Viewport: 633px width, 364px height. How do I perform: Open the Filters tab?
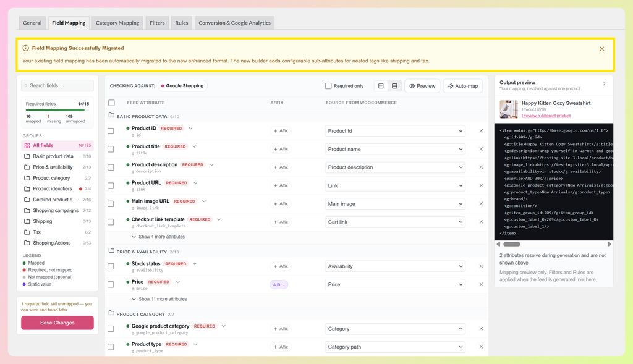pyautogui.click(x=157, y=23)
